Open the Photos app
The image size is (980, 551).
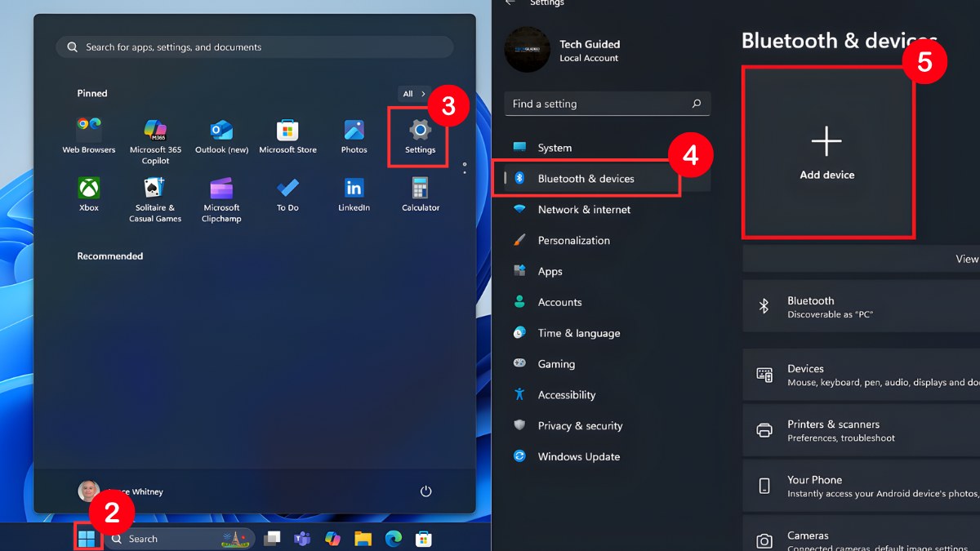coord(354,136)
